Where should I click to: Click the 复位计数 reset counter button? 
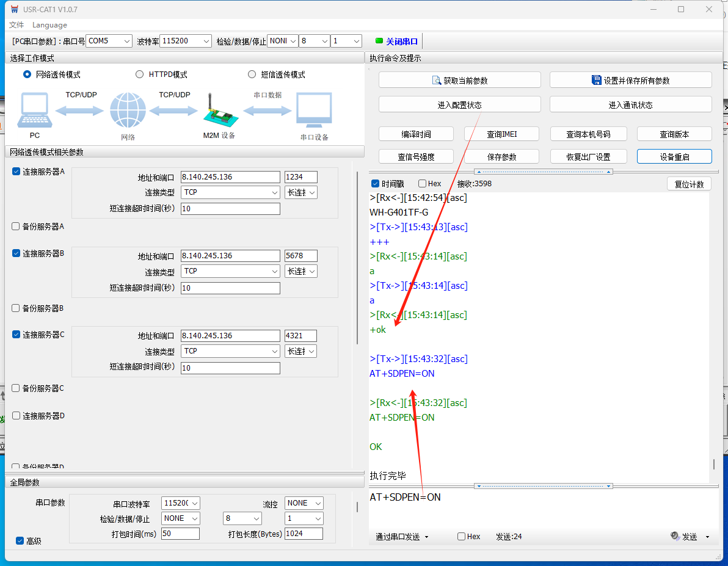point(689,184)
